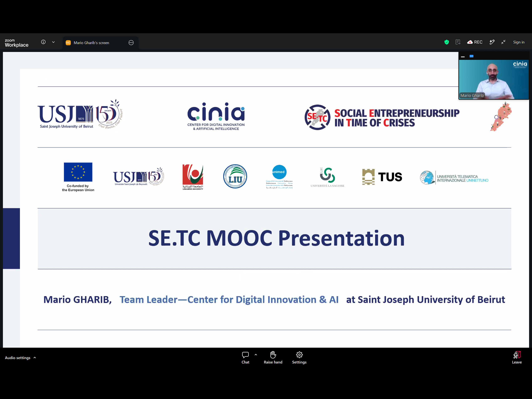Click "at Saint Joseph University of Beirut" text
Screen dimensions: 532x399
pyautogui.click(x=426, y=300)
